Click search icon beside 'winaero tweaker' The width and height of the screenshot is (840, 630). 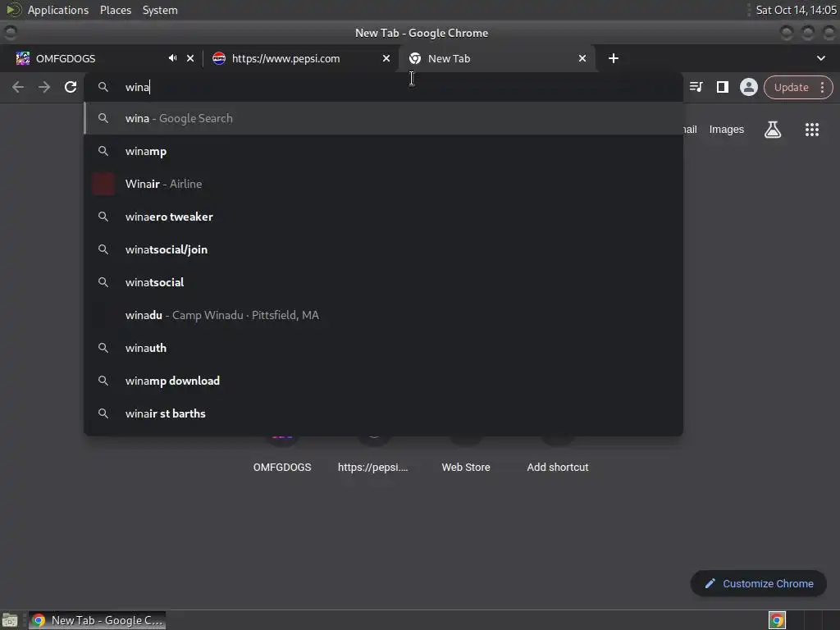[103, 217]
